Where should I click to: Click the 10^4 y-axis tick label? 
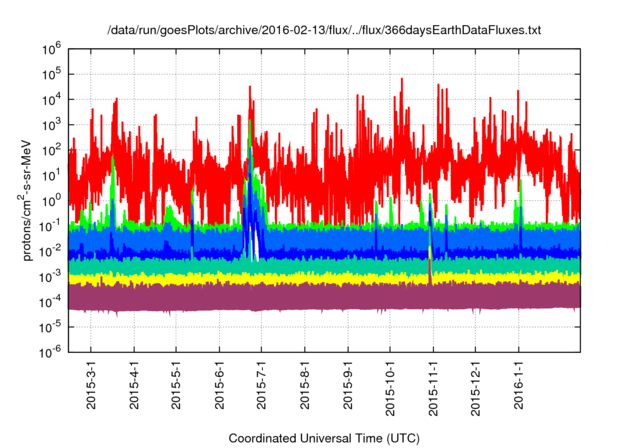[x=51, y=100]
